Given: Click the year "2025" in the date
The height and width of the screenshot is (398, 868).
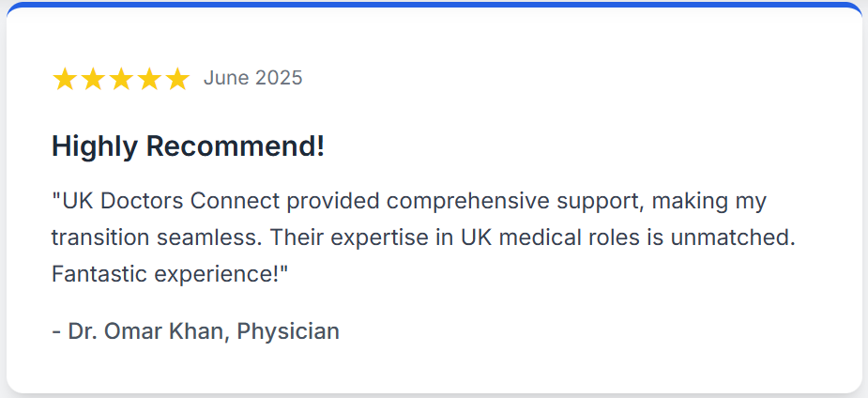Looking at the screenshot, I should pos(278,78).
